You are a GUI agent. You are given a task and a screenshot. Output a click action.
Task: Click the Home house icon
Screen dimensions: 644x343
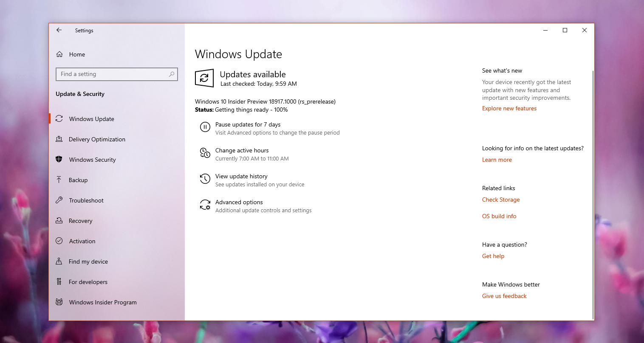[59, 54]
